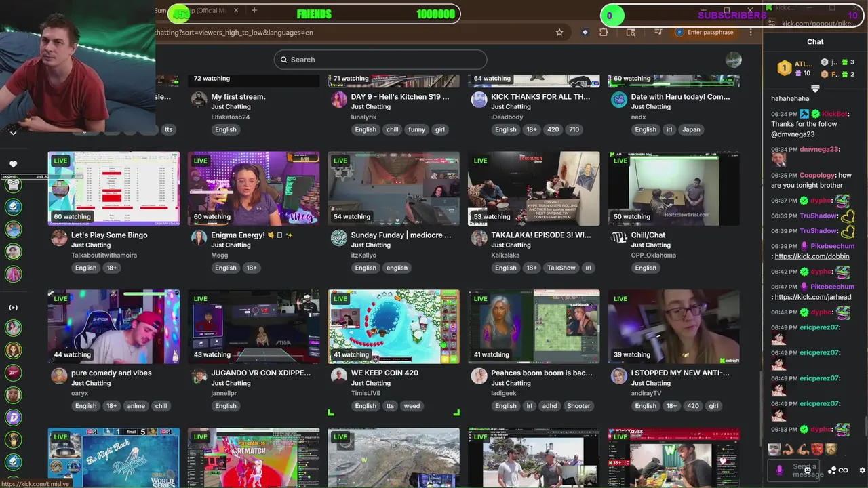Click the infinity icon in chat footer

(844, 470)
